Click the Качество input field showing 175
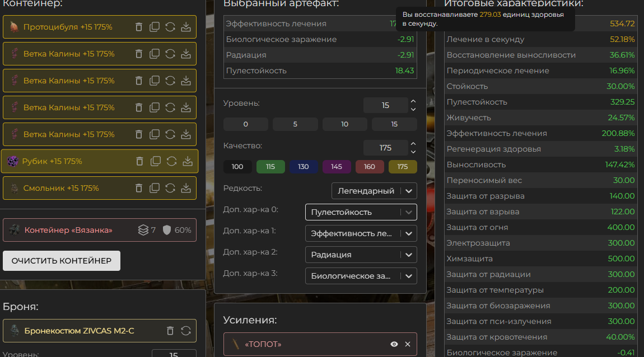This screenshot has width=644, height=357. click(x=385, y=148)
